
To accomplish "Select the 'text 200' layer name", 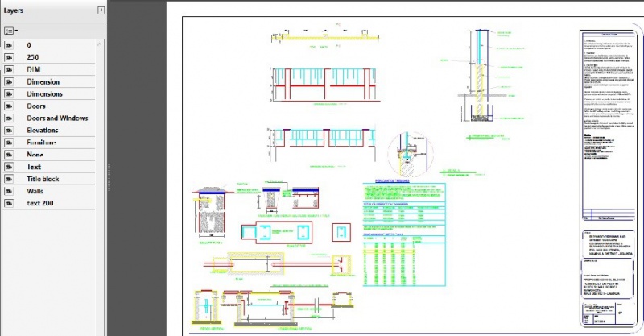I will tap(40, 203).
